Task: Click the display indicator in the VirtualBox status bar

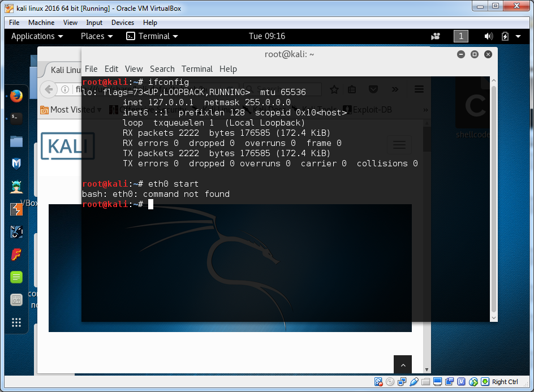Action: pyautogui.click(x=438, y=382)
